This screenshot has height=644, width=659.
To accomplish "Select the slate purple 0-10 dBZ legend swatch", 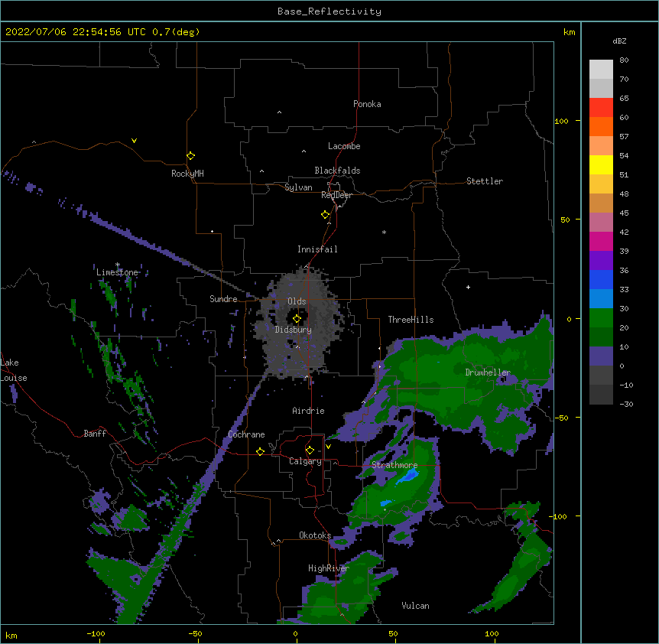I will pos(601,356).
